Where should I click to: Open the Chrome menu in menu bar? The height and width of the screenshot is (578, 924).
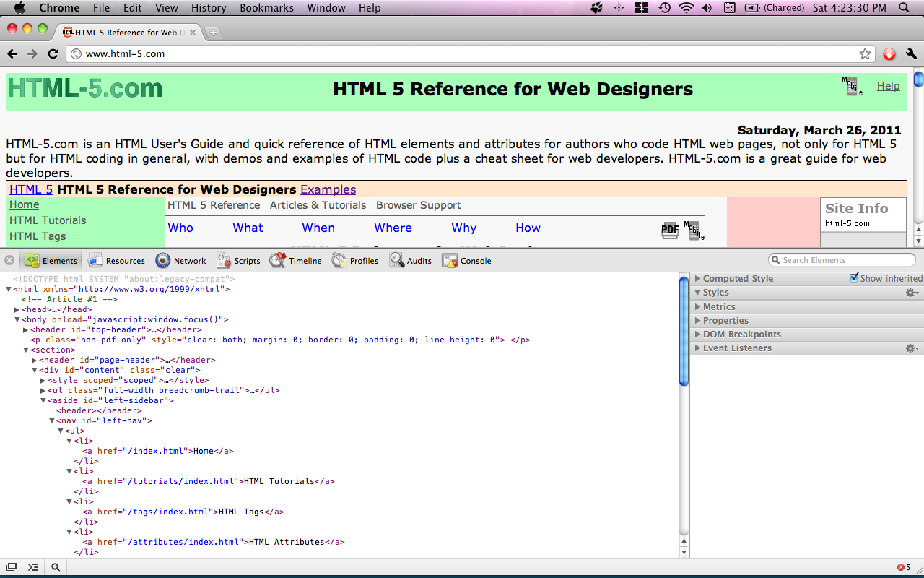[59, 8]
